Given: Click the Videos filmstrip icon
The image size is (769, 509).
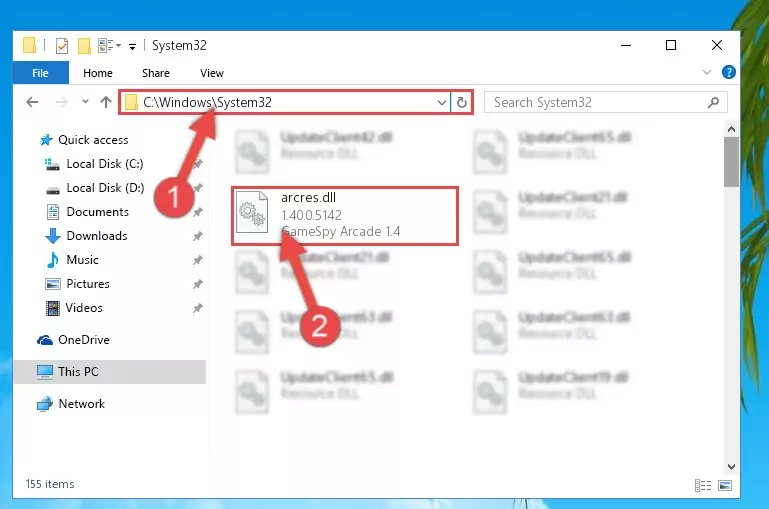Looking at the screenshot, I should pyautogui.click(x=52, y=308).
